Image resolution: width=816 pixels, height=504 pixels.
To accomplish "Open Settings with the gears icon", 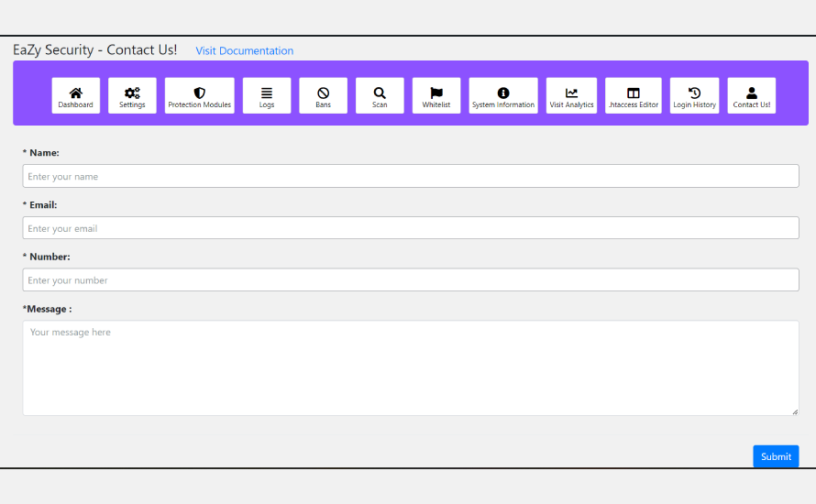I will [x=132, y=95].
